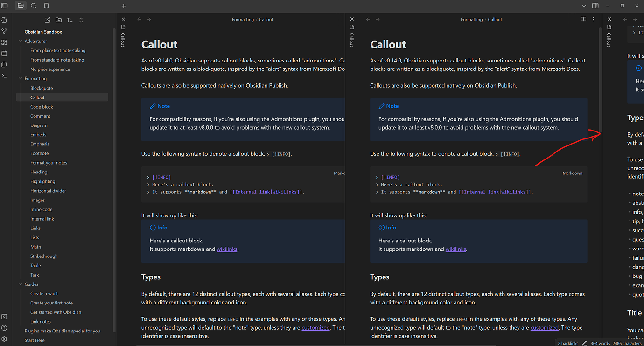Switch editing mode via the pencil status icon

pyautogui.click(x=584, y=343)
